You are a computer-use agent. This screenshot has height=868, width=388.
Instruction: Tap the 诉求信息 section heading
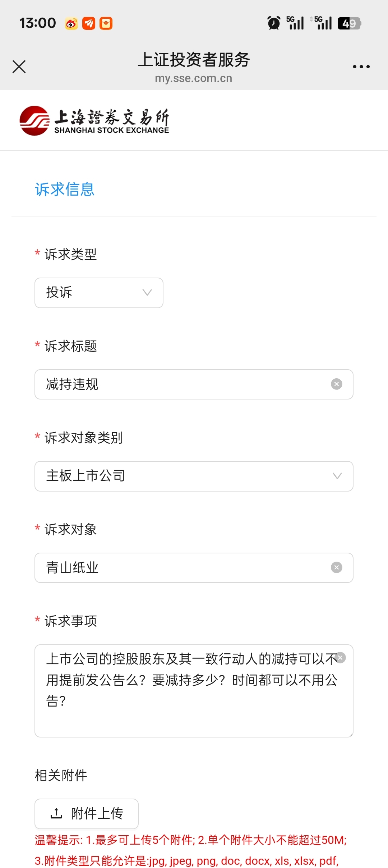click(x=65, y=189)
